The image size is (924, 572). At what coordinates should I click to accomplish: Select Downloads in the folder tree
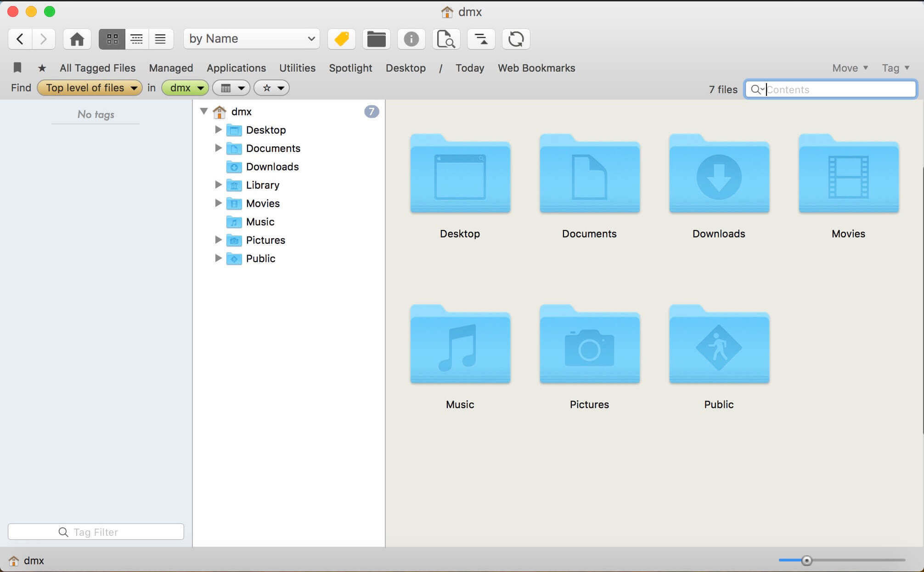click(x=272, y=167)
